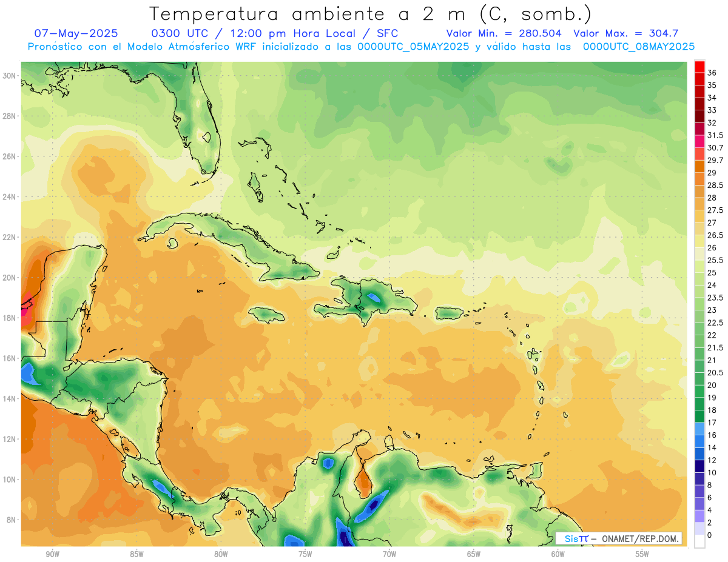Click the '75W' longitude axis label

tap(305, 555)
